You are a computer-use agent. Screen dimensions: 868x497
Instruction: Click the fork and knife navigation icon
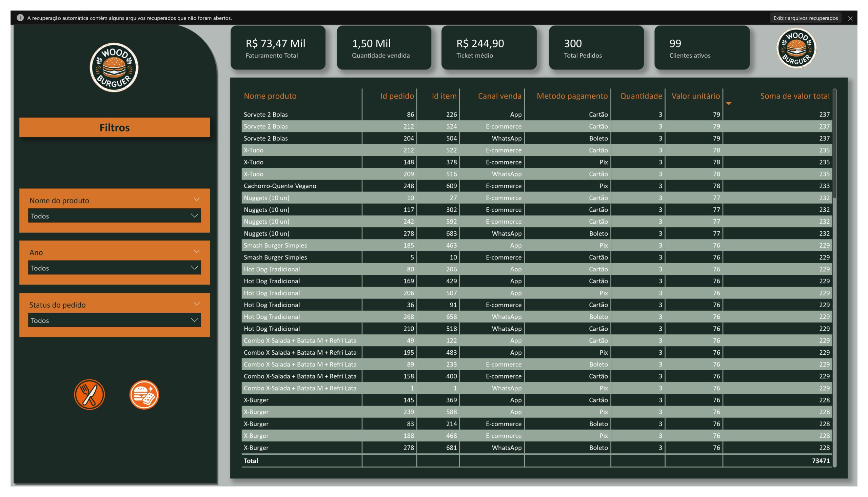[89, 394]
